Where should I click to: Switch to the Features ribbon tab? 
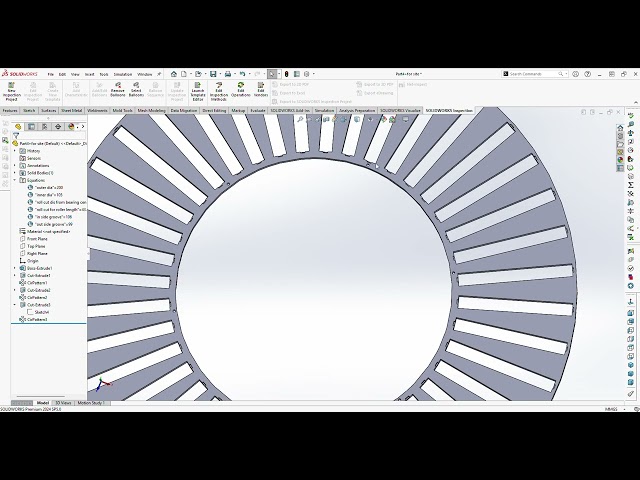point(10,111)
